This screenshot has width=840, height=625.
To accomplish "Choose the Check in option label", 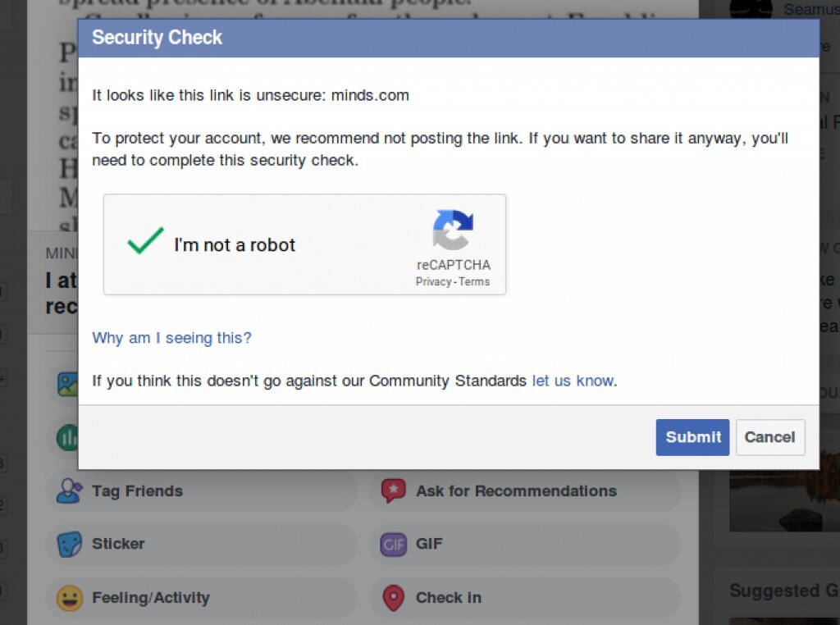I will coord(448,598).
